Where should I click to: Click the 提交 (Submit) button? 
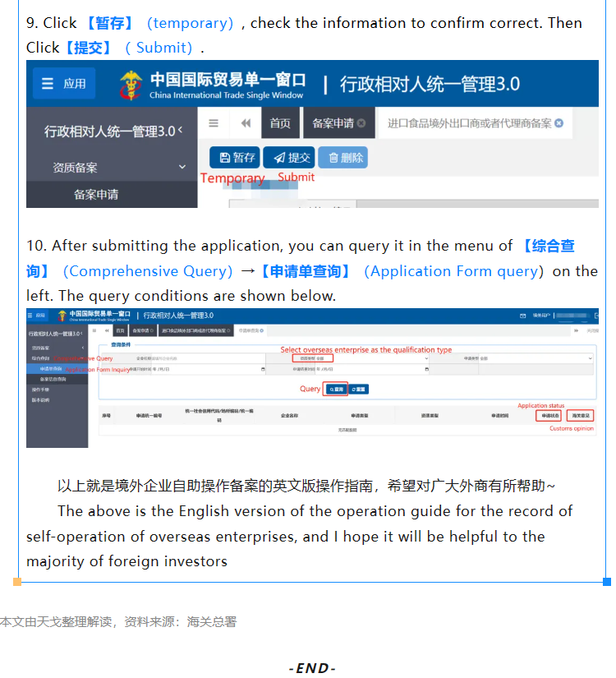(289, 158)
